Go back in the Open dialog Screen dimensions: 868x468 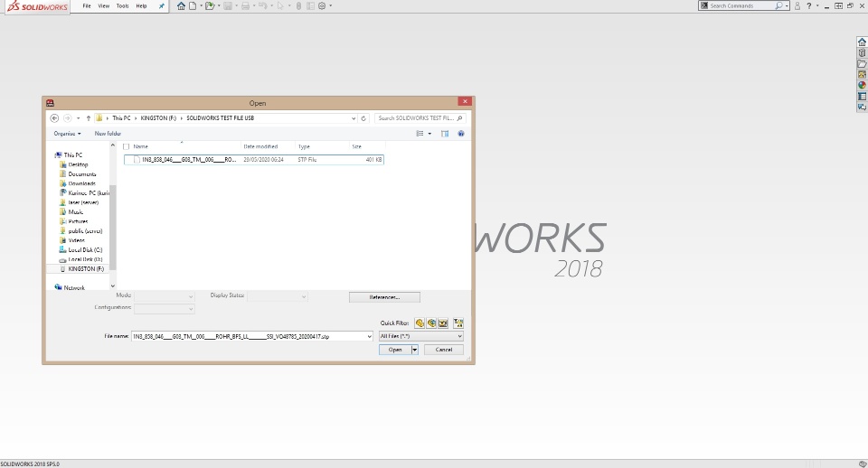click(54, 117)
